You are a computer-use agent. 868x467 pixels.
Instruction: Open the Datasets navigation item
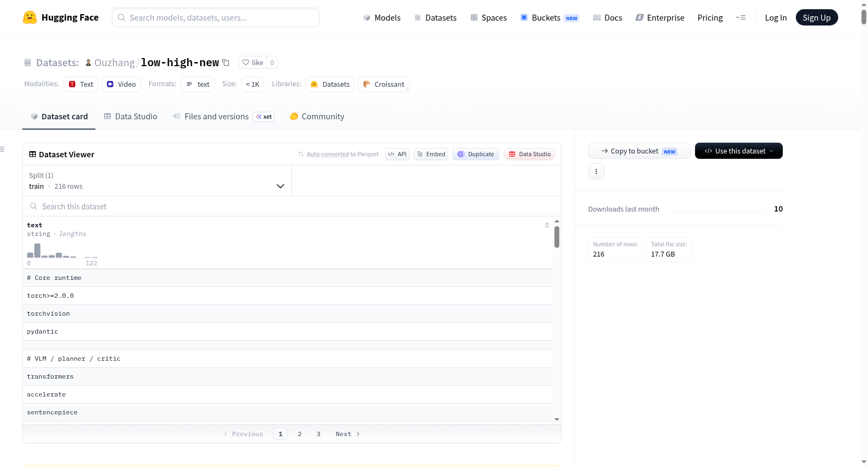(436, 17)
